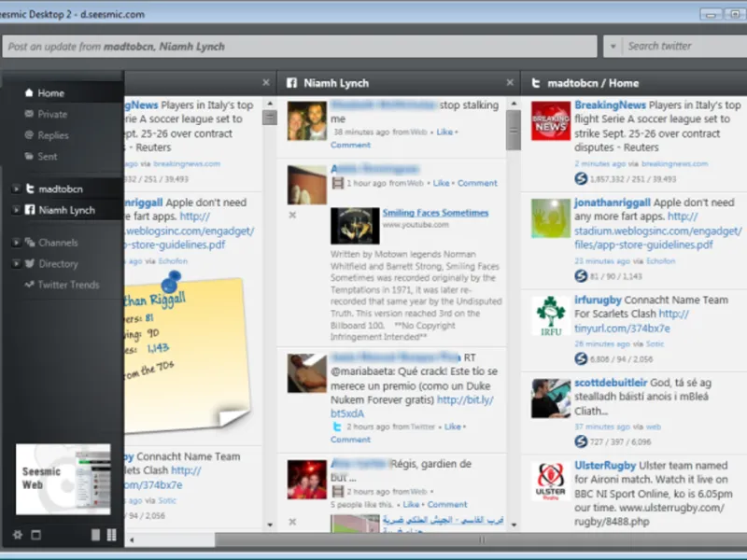Open the bit.ly/bt5xdA link
The image size is (747, 560).
point(412,407)
